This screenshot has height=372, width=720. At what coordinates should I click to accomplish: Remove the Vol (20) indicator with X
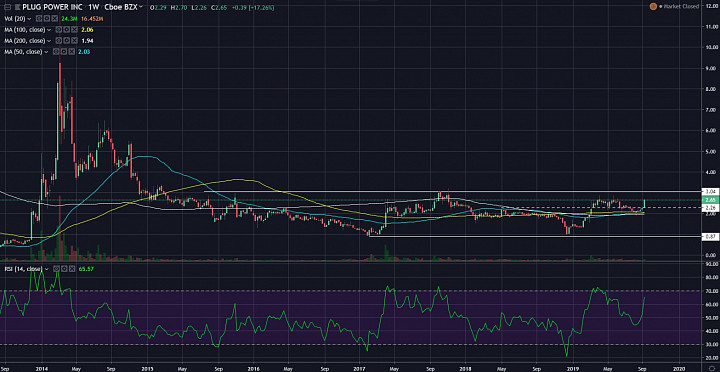[x=55, y=18]
